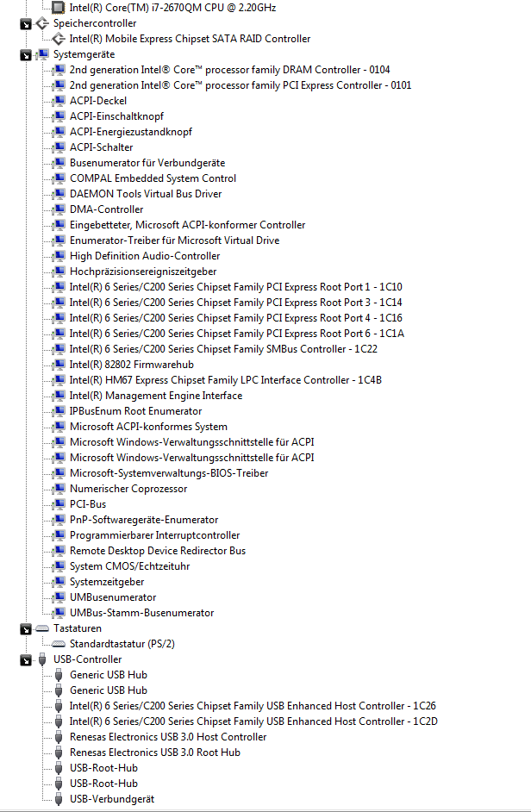Select the HM67 LPC Interface Controller entry

click(x=225, y=380)
